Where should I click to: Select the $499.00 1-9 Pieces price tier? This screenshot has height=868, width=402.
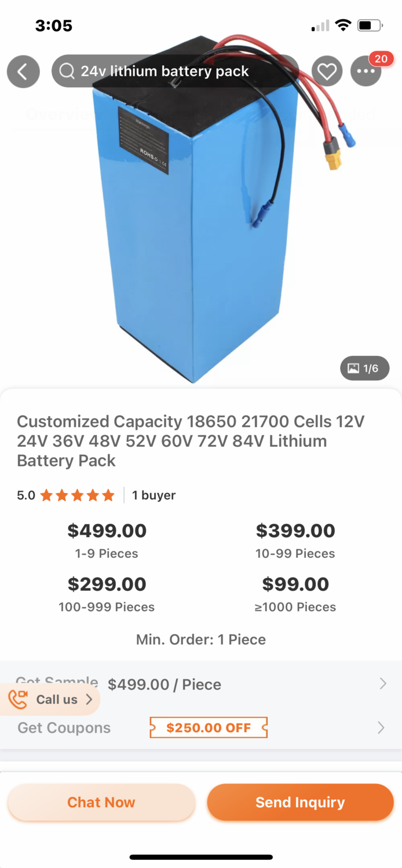click(107, 540)
